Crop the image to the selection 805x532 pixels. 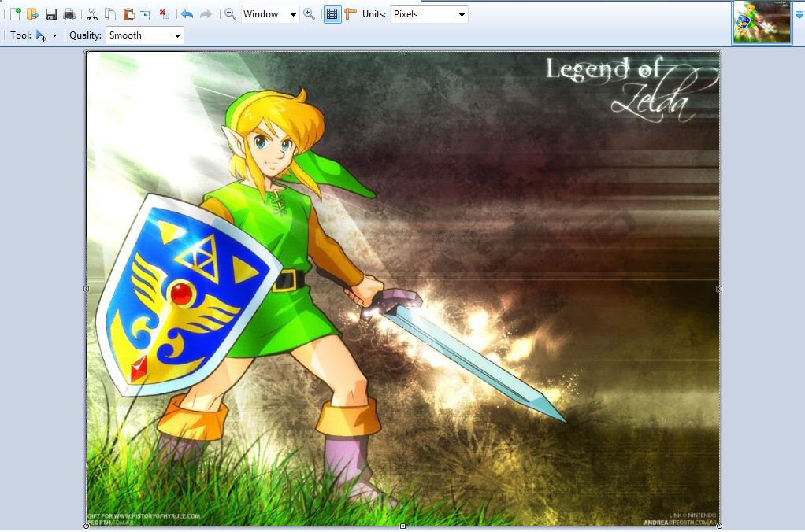point(147,14)
